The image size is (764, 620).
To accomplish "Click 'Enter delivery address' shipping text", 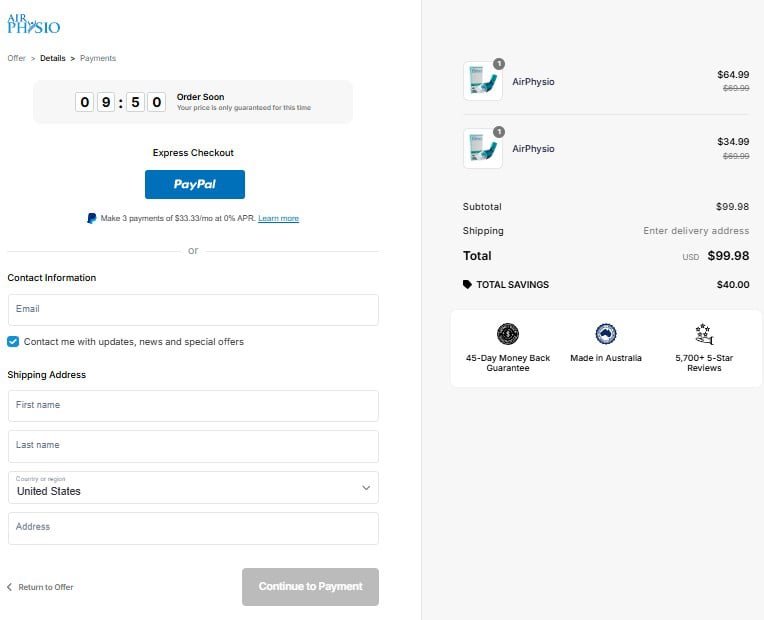I will [696, 231].
